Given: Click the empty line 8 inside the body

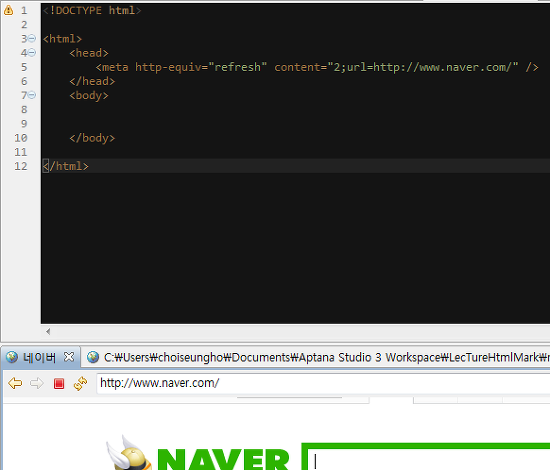Looking at the screenshot, I should click(x=295, y=109).
